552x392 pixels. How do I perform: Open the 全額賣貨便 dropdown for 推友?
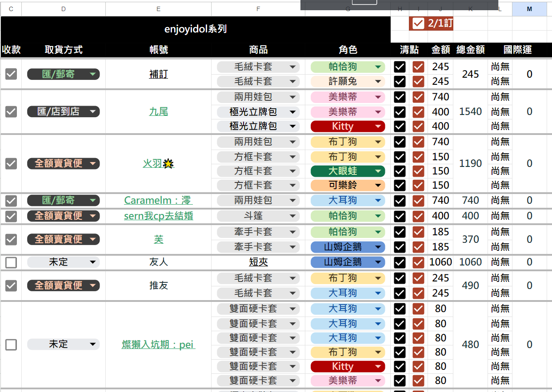click(x=64, y=285)
